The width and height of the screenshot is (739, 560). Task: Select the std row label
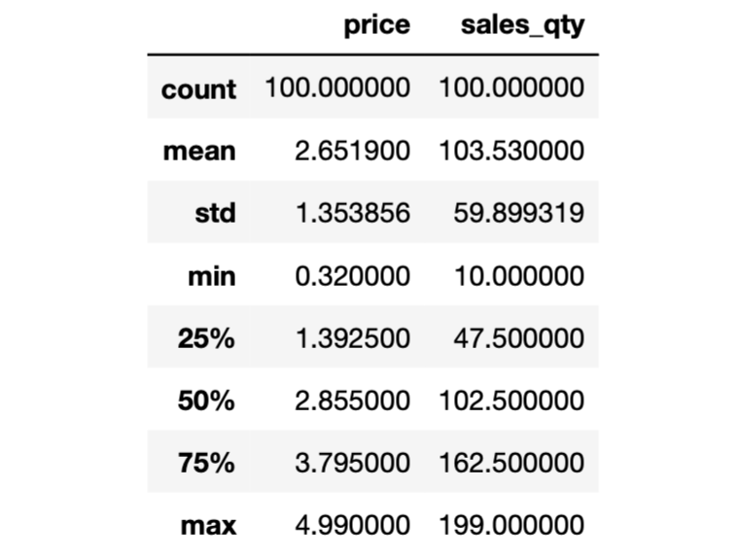pyautogui.click(x=216, y=213)
